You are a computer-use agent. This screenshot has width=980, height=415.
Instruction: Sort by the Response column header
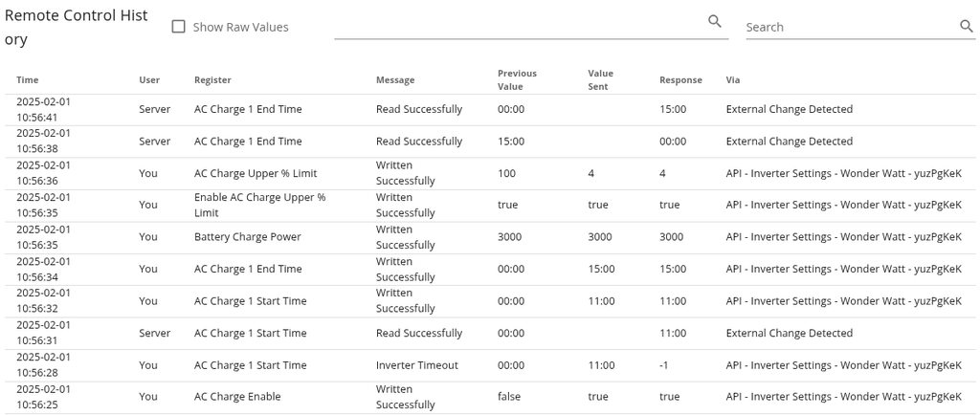tap(680, 80)
